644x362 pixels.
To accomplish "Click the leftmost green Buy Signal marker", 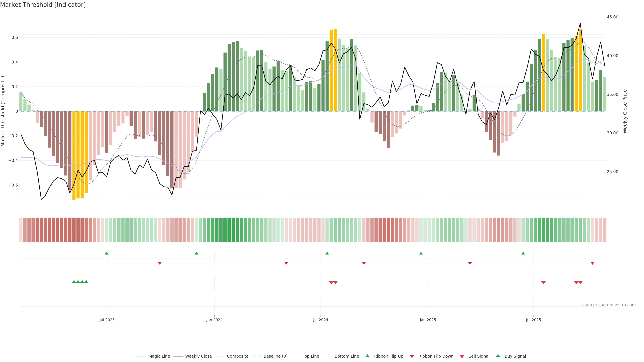I will pos(74,282).
